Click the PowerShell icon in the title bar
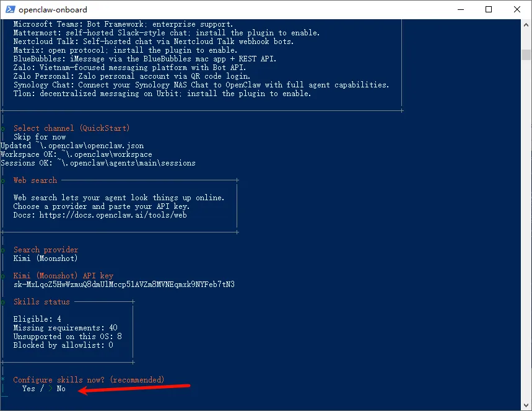 [10, 9]
